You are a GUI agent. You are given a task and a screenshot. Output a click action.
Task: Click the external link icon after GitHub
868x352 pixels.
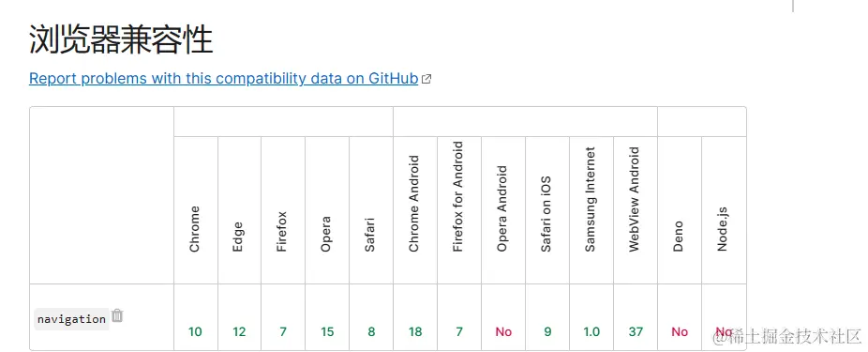427,79
